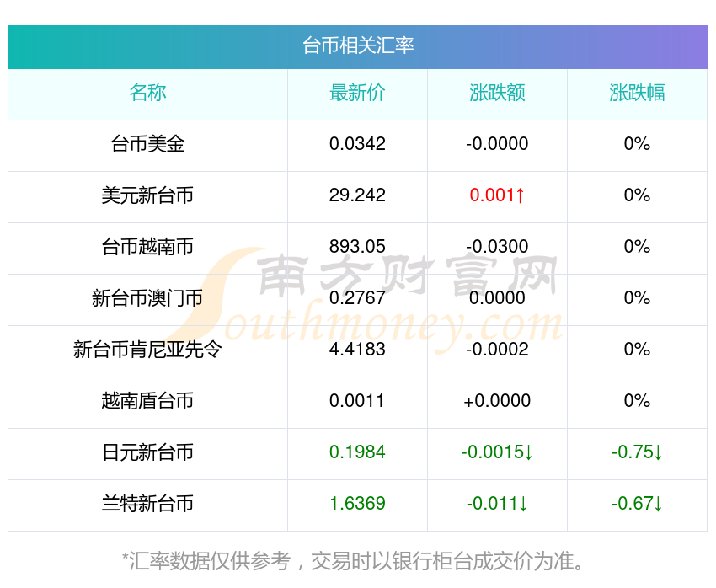Click the 兰特新台币 row name

[x=147, y=504]
